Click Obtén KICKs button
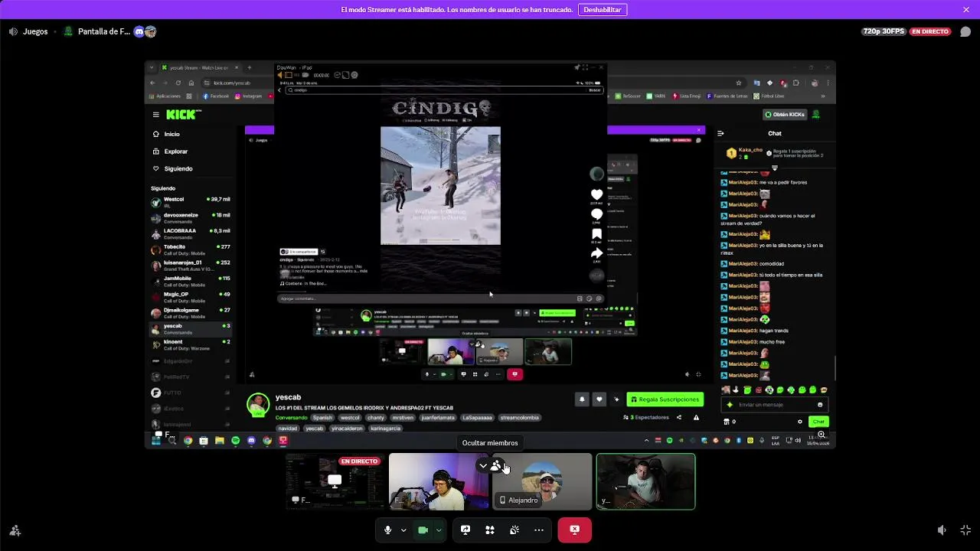980x551 pixels. [785, 115]
